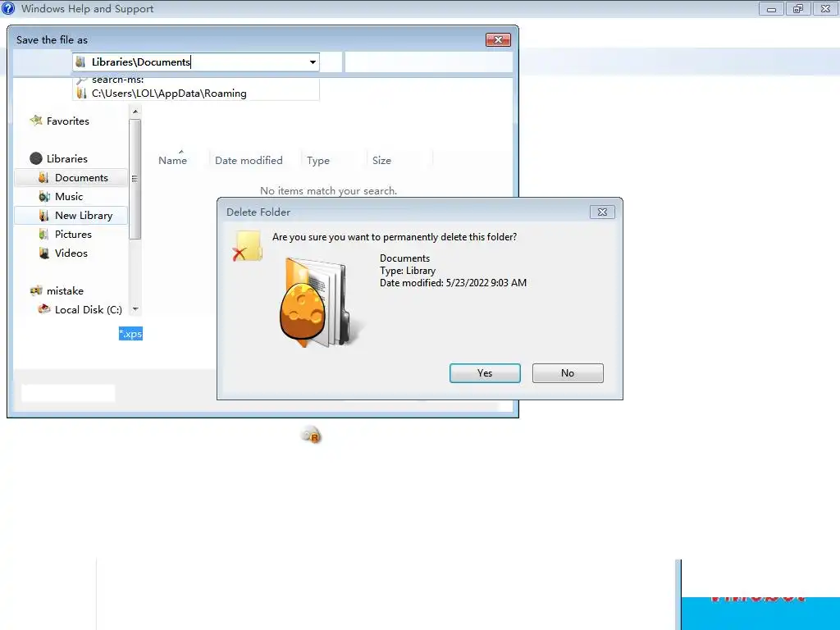
Task: Click the address bar library icon
Action: click(80, 62)
